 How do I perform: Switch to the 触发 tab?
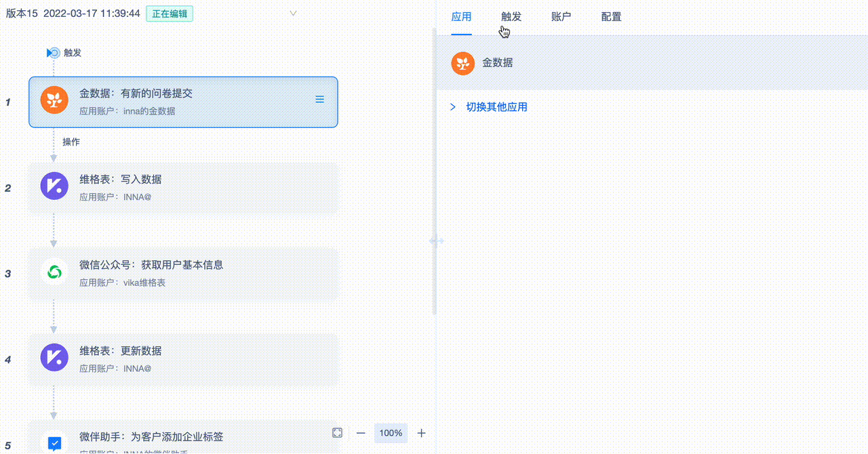click(x=511, y=17)
